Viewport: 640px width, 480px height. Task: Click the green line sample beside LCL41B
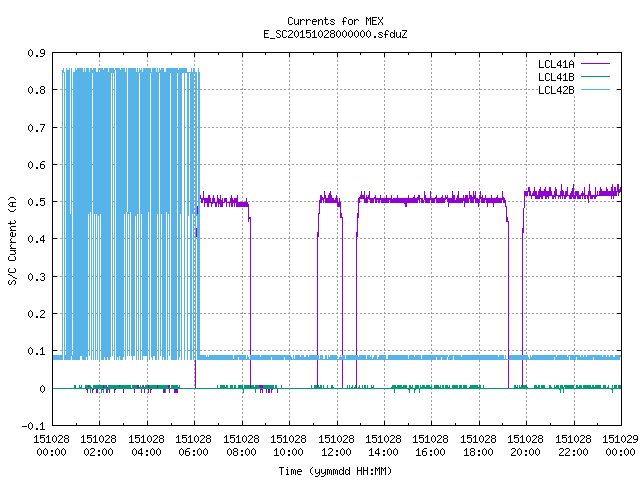tap(595, 76)
